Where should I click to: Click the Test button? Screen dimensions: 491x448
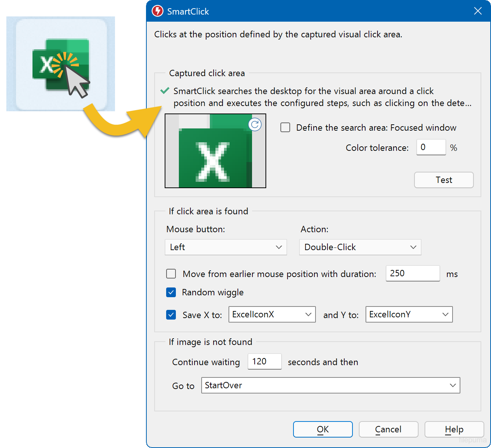tap(444, 180)
